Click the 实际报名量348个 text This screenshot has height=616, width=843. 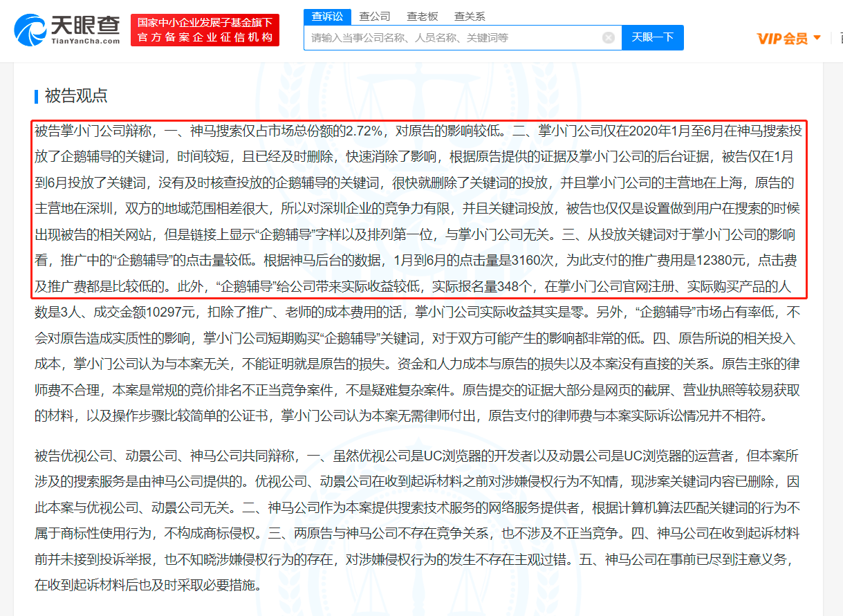tap(486, 286)
